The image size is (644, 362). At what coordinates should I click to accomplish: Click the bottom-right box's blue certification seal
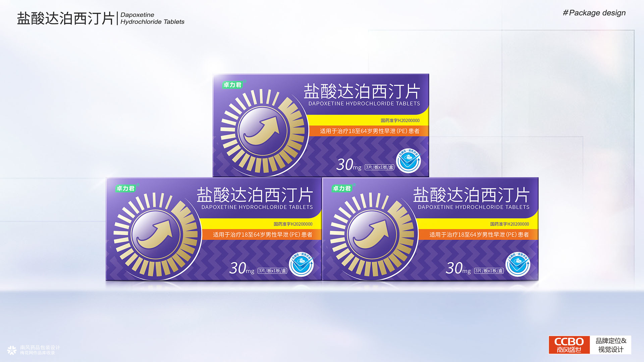518,264
